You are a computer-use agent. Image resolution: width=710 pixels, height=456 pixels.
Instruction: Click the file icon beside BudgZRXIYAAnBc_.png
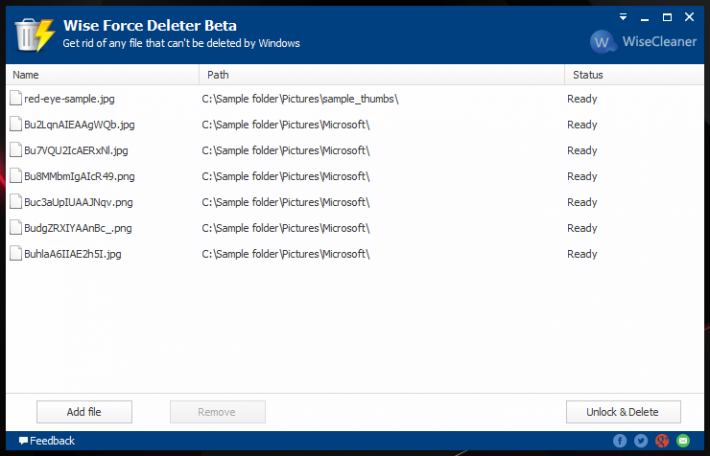[x=16, y=227]
